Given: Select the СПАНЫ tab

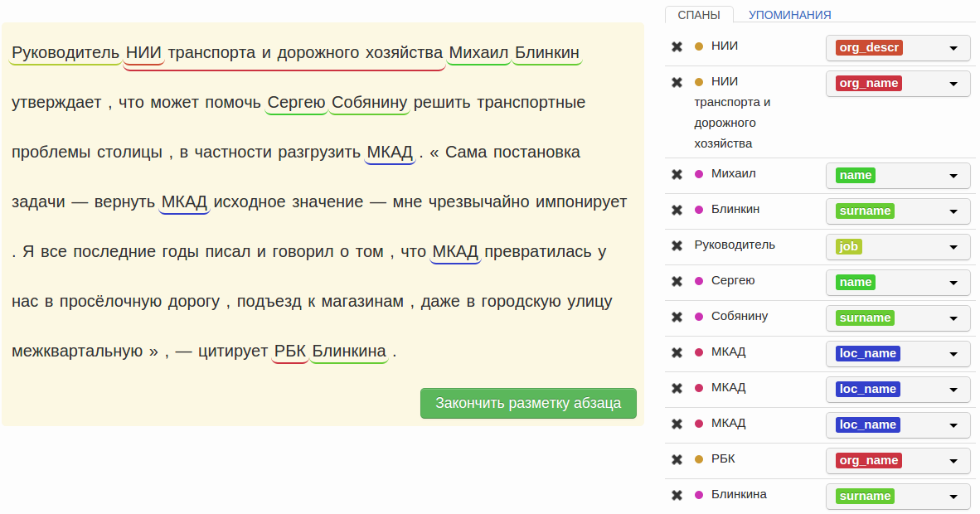Looking at the screenshot, I should [x=698, y=15].
